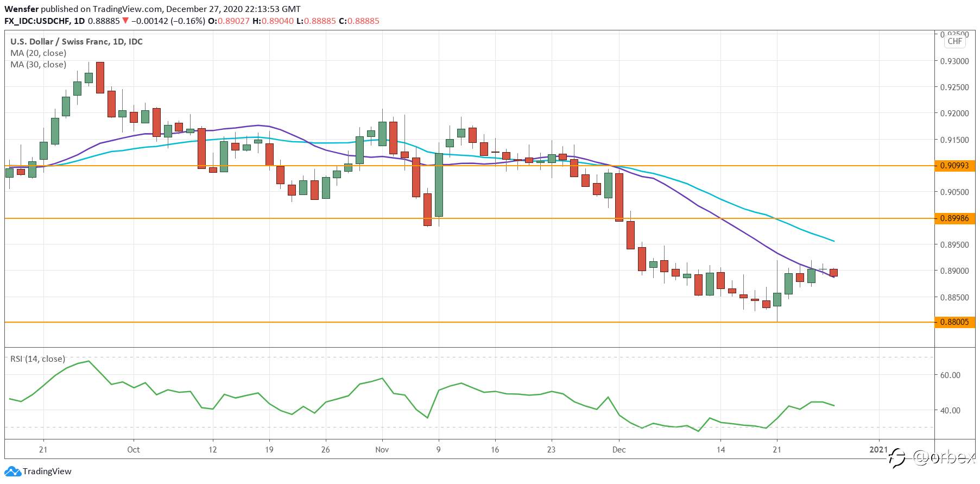Click the Nov date label on time axis
980x484 pixels.
[x=382, y=450]
